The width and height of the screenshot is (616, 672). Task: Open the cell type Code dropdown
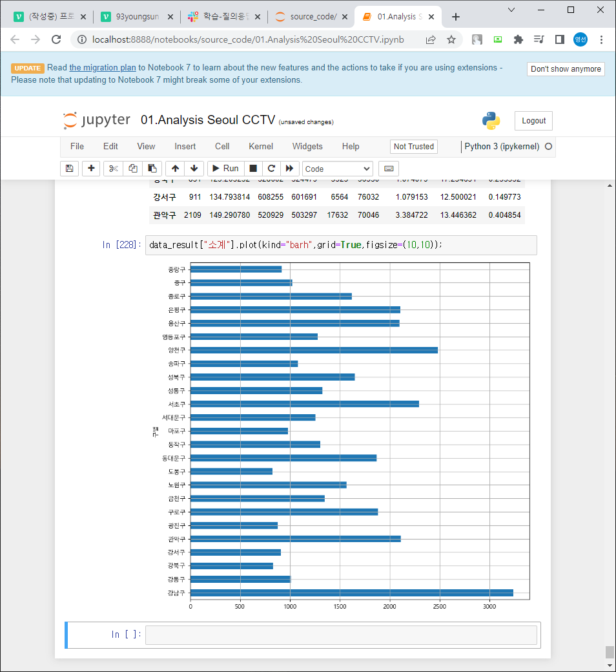[338, 169]
